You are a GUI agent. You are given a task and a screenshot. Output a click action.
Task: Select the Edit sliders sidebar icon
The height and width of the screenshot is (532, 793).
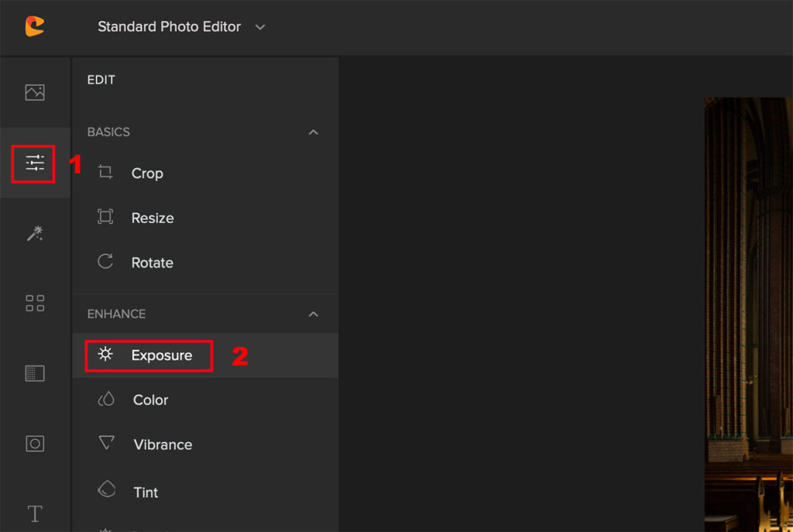pos(35,163)
